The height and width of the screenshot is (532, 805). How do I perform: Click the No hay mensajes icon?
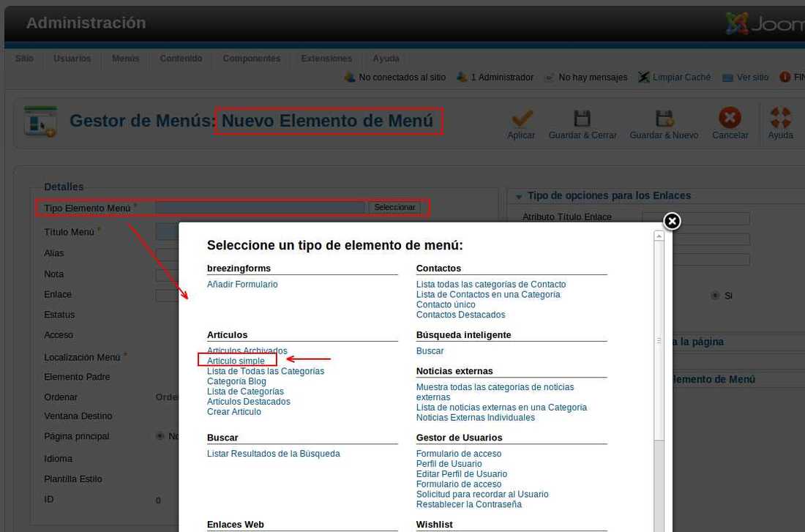coord(549,78)
